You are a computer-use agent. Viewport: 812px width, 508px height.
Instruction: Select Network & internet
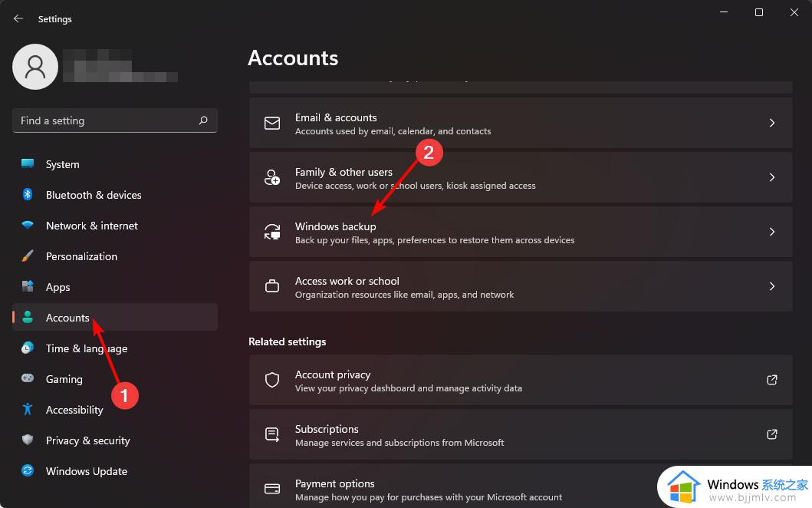[115, 225]
